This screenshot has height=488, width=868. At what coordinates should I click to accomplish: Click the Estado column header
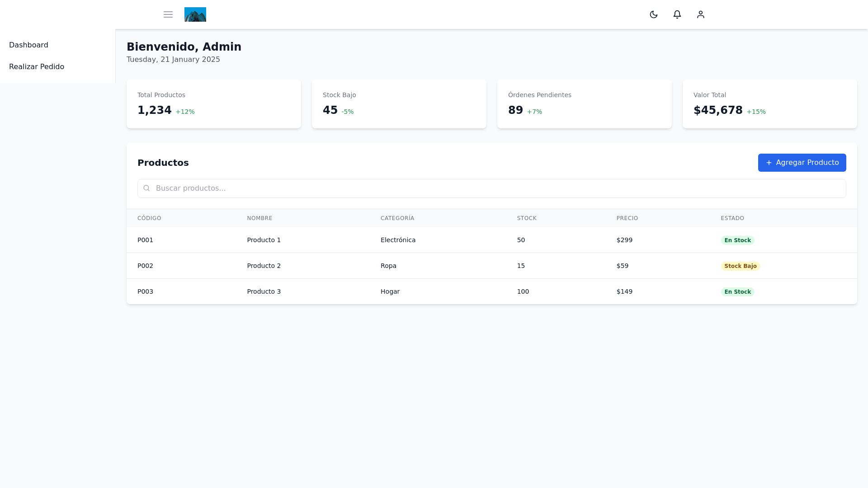tap(732, 218)
